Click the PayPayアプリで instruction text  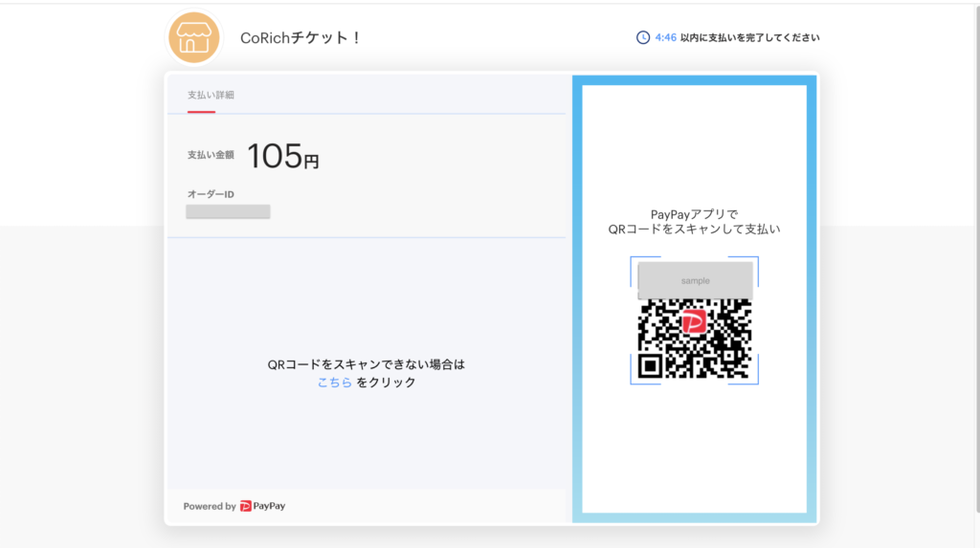(x=694, y=214)
